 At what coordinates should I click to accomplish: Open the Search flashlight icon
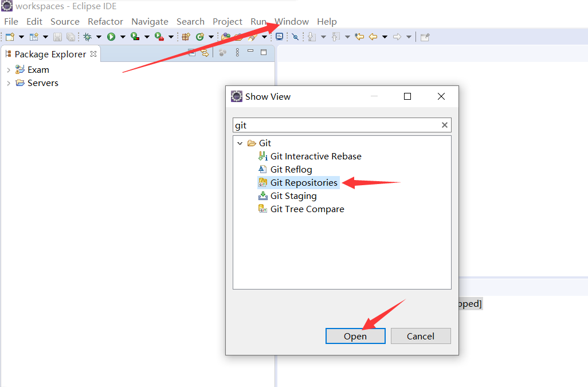pos(251,36)
